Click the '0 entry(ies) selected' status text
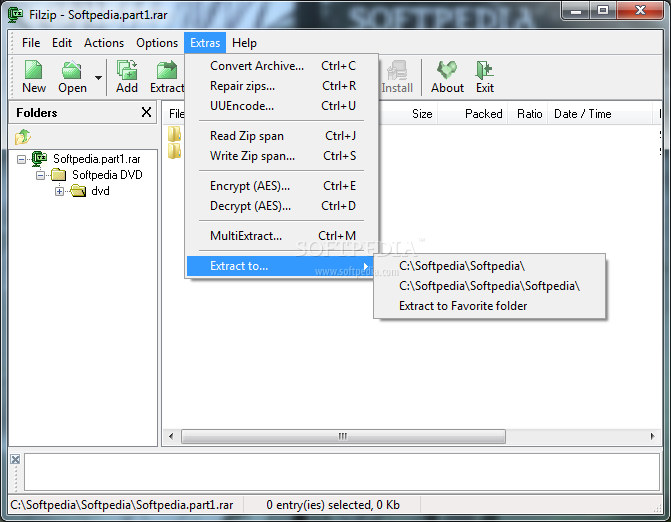The image size is (671, 522). [x=333, y=505]
